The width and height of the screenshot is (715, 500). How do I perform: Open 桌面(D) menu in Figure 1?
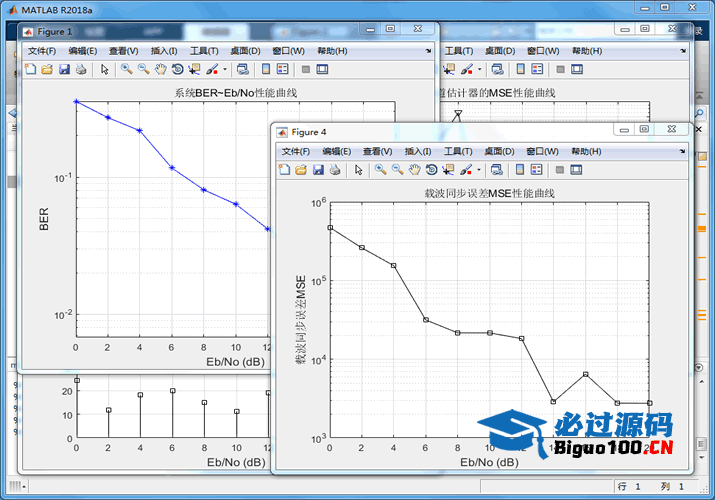pyautogui.click(x=245, y=51)
